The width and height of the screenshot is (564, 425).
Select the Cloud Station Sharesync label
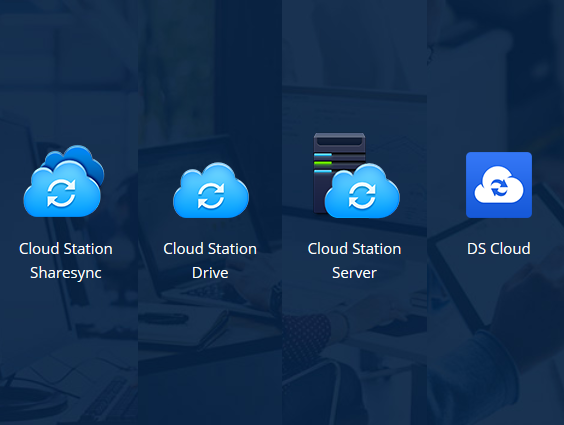tap(66, 261)
